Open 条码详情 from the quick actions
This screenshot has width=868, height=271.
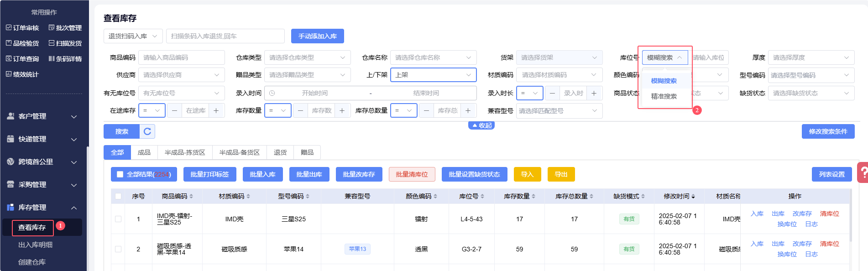tap(65, 59)
